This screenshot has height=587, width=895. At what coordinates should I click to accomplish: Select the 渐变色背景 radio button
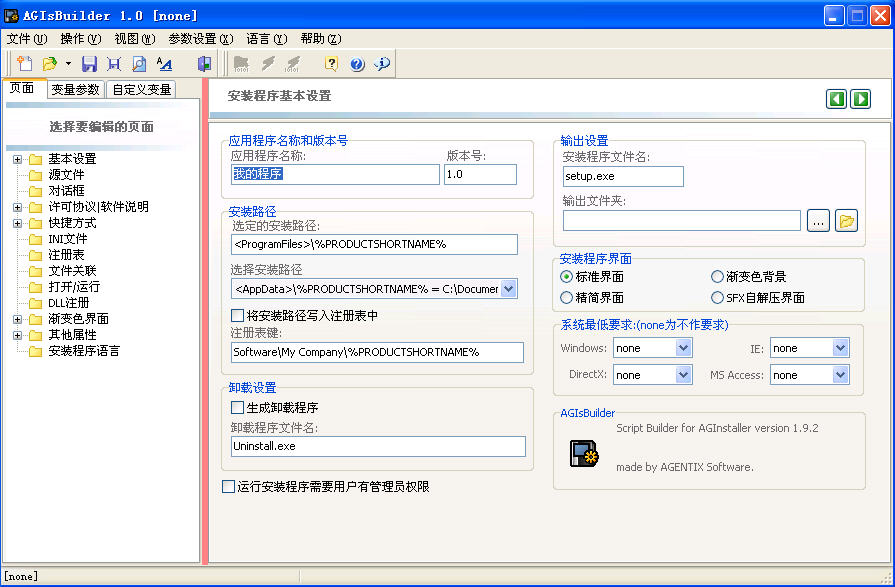pos(717,276)
